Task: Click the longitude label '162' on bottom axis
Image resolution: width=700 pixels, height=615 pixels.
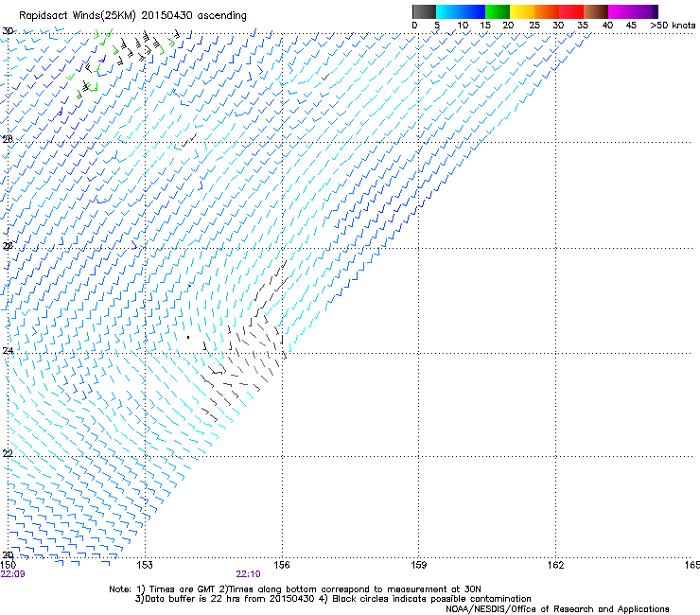Action: point(556,565)
